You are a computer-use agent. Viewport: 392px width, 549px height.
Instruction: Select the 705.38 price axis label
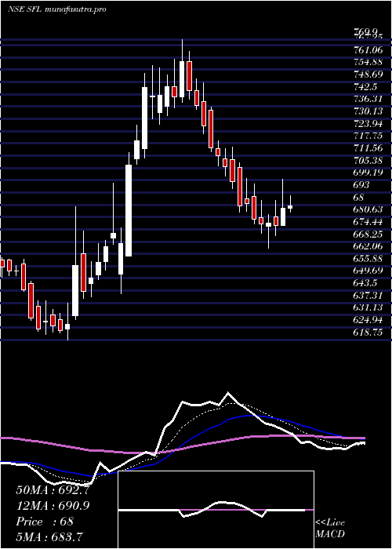coord(368,160)
